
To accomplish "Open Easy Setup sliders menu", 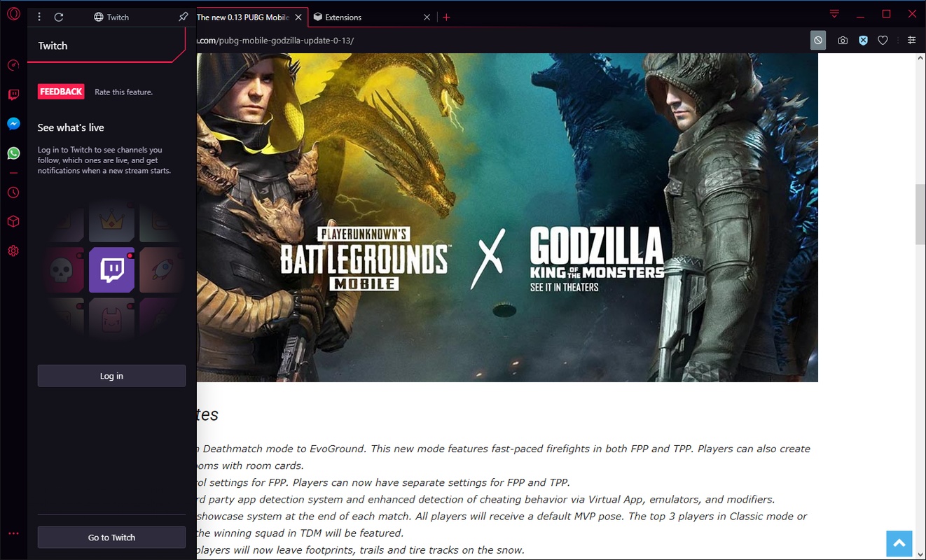I will click(x=911, y=41).
